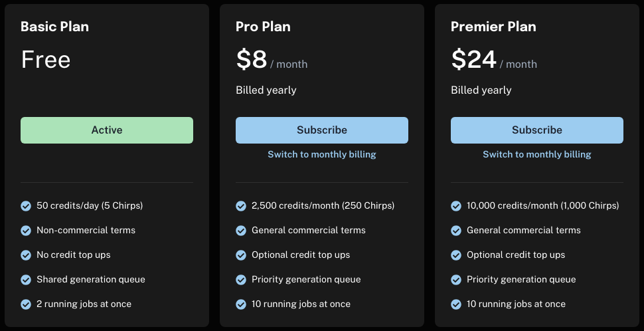Click checkmark icon beside 10,000 credits/month

(x=456, y=206)
